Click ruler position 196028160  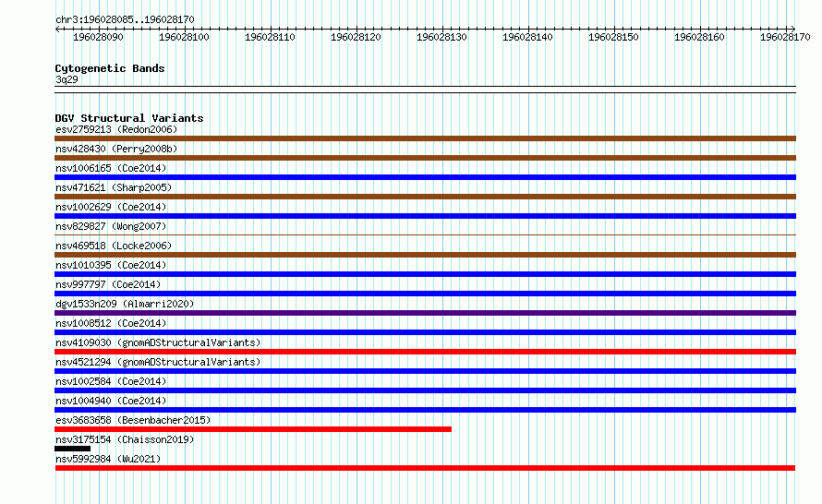[x=699, y=37]
